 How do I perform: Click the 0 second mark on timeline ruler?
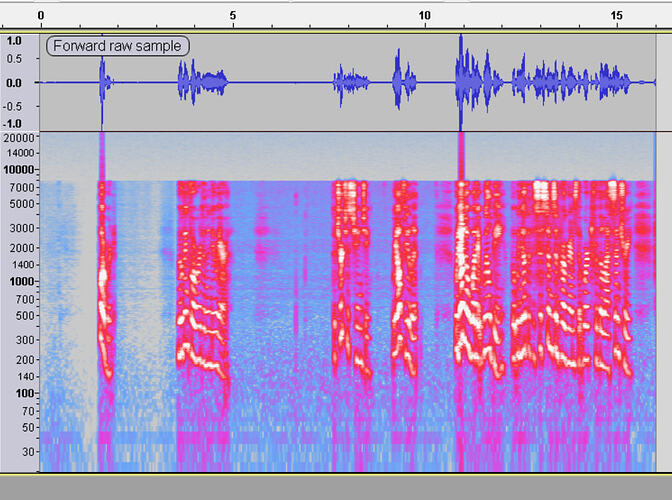pos(40,16)
